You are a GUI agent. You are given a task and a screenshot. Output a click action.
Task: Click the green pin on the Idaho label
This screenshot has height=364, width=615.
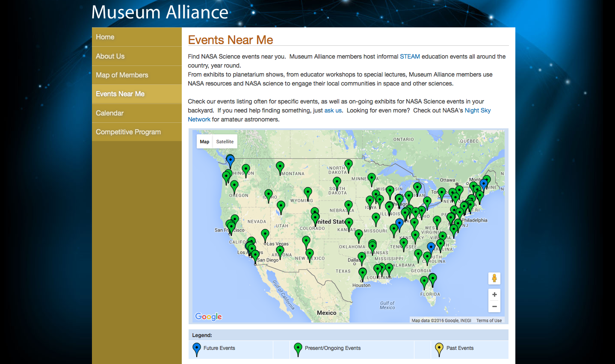269,196
